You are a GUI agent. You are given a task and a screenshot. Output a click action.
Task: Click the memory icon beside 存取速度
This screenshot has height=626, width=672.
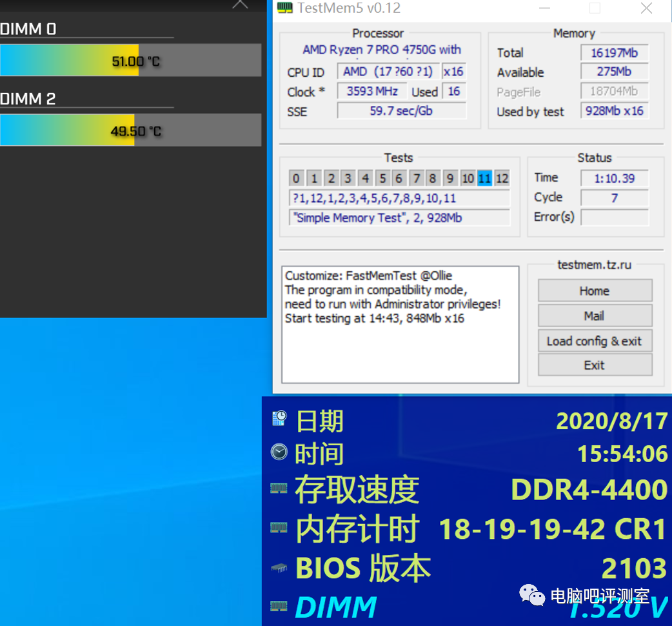pyautogui.click(x=279, y=489)
